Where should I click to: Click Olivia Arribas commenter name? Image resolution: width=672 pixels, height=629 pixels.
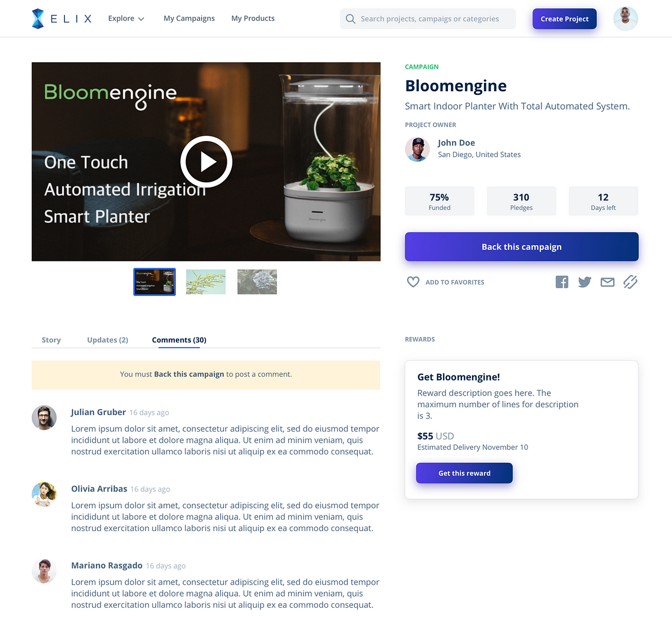tap(99, 489)
